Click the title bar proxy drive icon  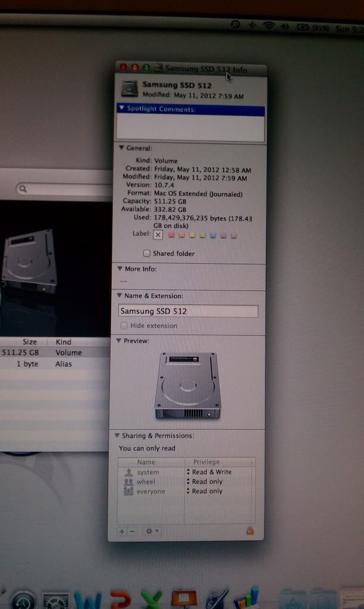click(158, 68)
